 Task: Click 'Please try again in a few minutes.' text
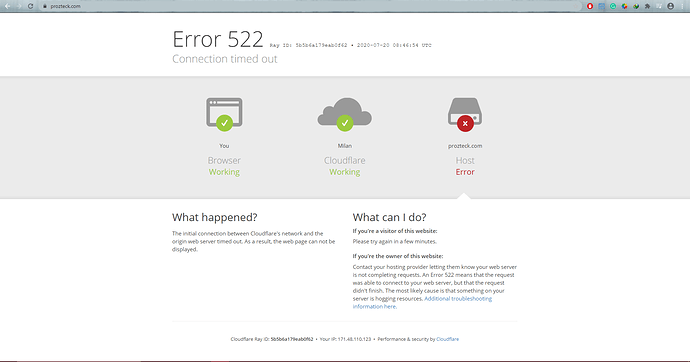coord(395,241)
